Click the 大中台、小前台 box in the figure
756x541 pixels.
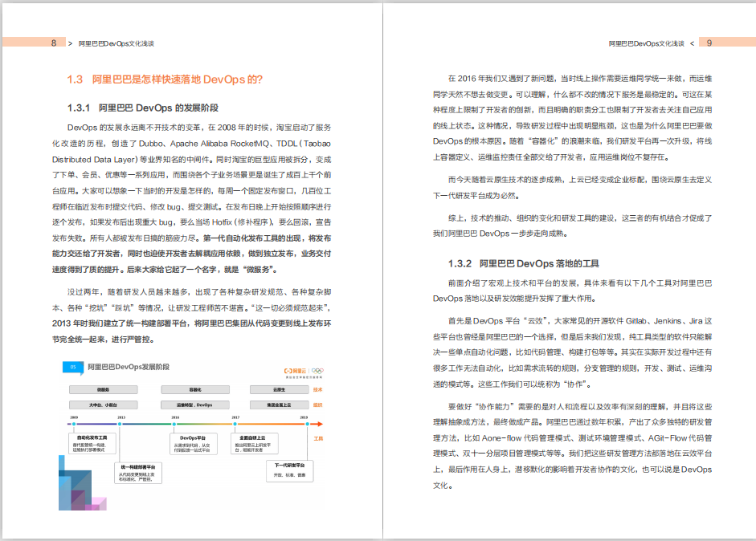(103, 405)
